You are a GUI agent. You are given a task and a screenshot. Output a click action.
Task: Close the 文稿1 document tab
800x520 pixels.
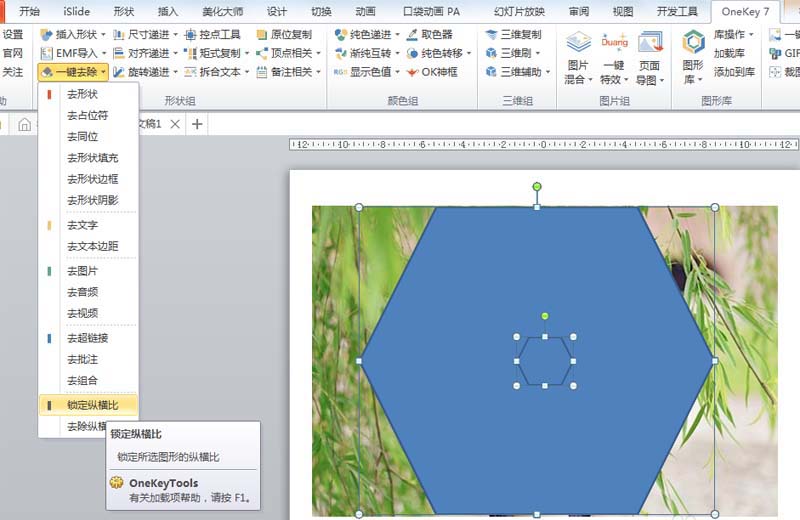point(175,124)
